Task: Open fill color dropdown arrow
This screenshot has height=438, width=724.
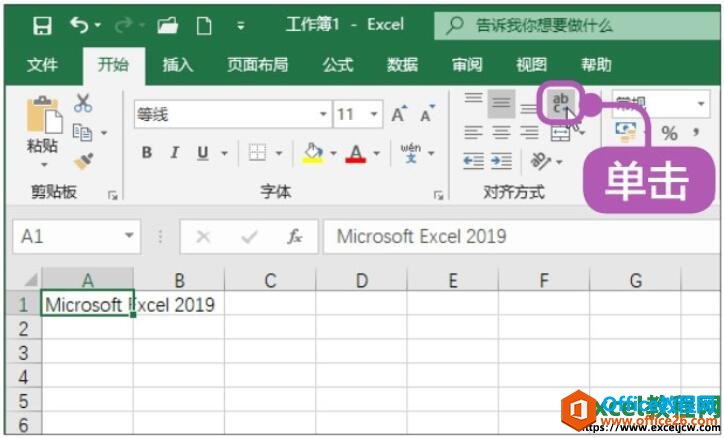Action: pos(333,153)
